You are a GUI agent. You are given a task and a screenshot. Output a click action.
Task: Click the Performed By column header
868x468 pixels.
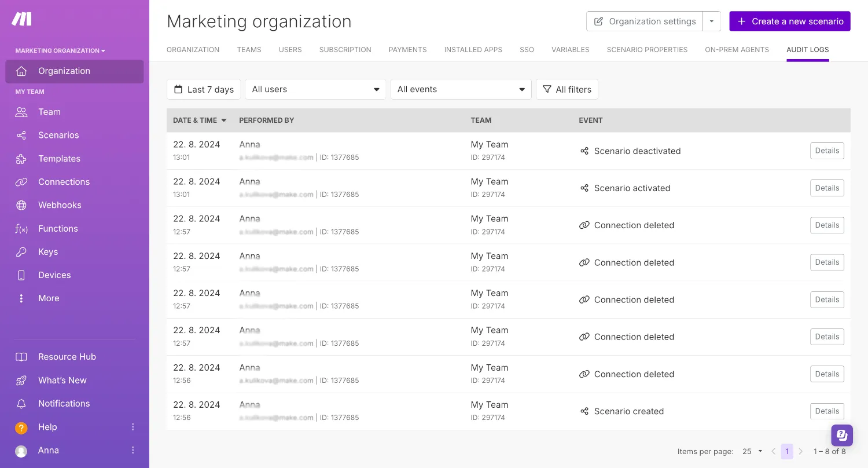pos(267,120)
